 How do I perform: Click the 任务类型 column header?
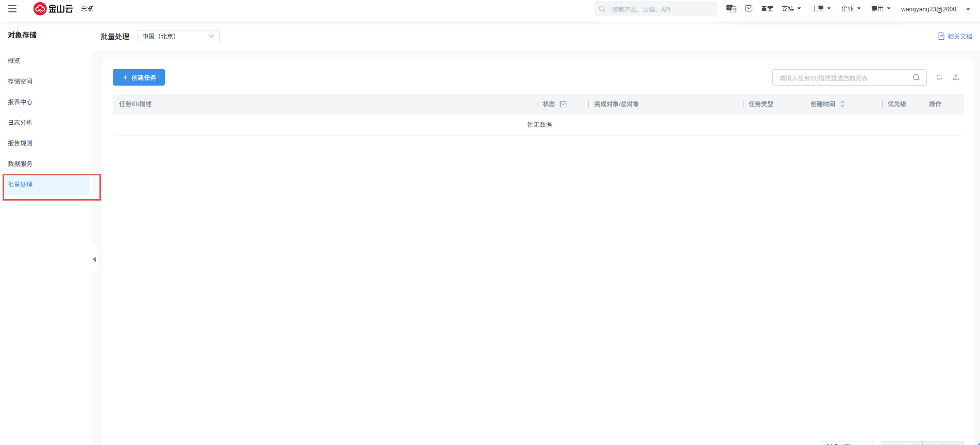761,104
